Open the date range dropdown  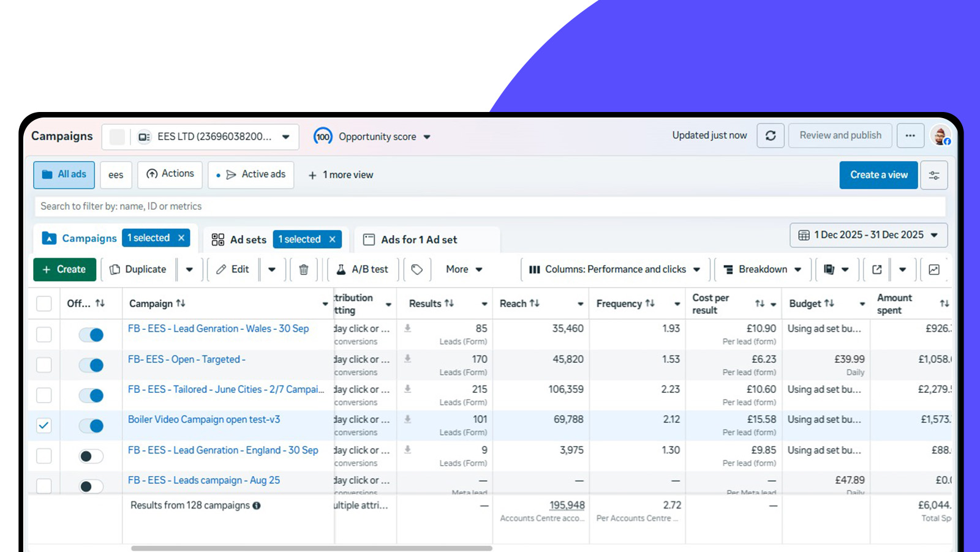pos(869,235)
